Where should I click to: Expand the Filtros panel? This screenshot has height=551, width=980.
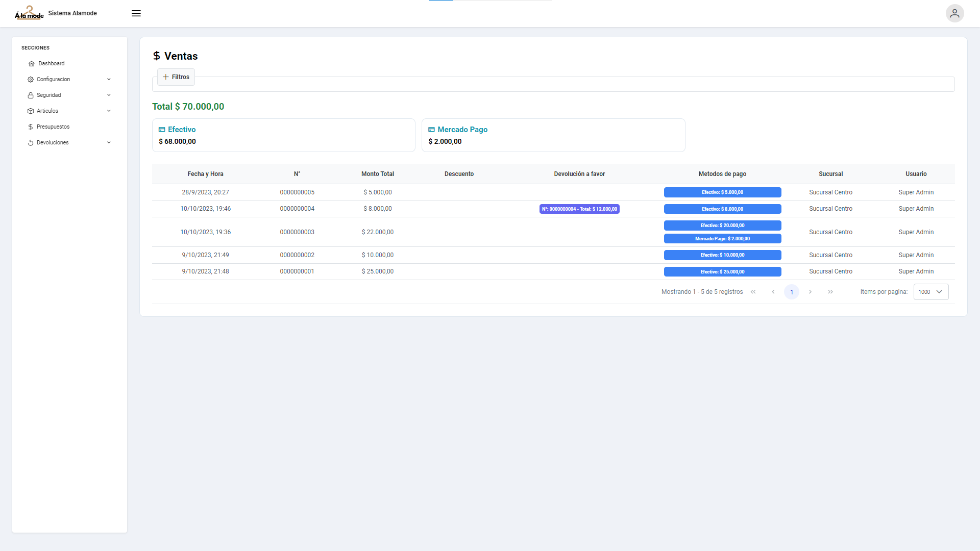pos(176,77)
